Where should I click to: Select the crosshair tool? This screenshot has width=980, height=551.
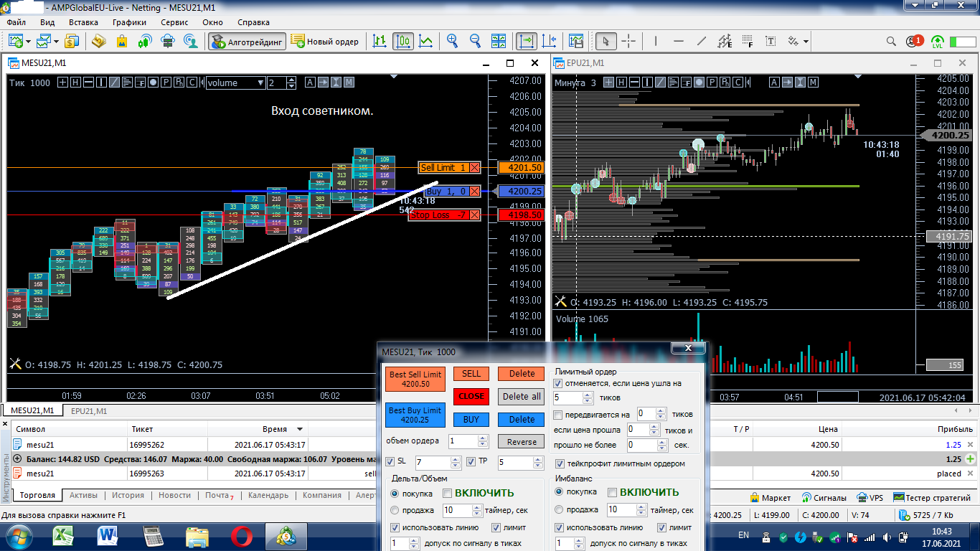[628, 41]
